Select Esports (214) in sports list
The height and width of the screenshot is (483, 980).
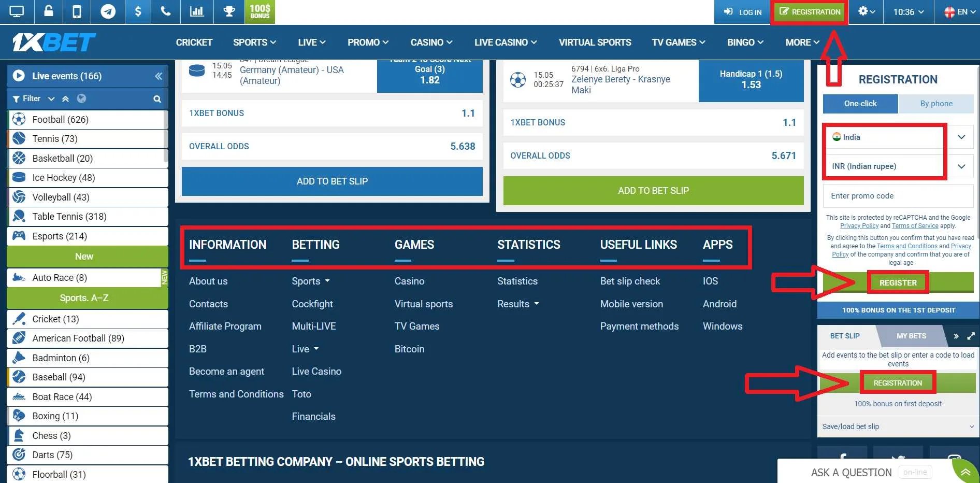tap(87, 236)
